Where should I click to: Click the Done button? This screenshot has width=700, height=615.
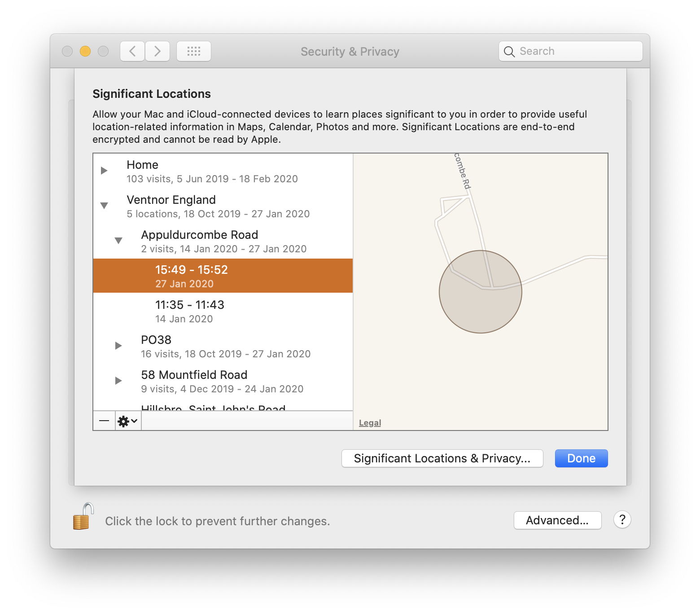click(x=581, y=458)
